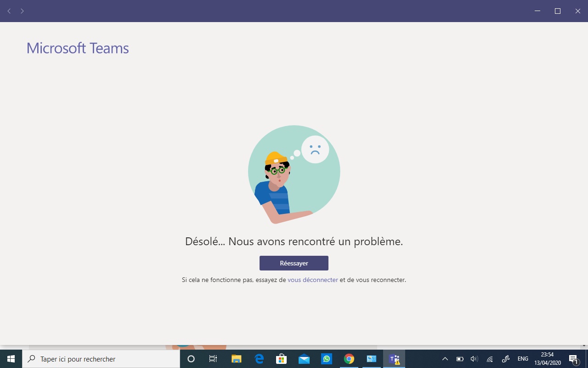Switch to Google Chrome in taskbar
The height and width of the screenshot is (368, 588).
point(349,359)
